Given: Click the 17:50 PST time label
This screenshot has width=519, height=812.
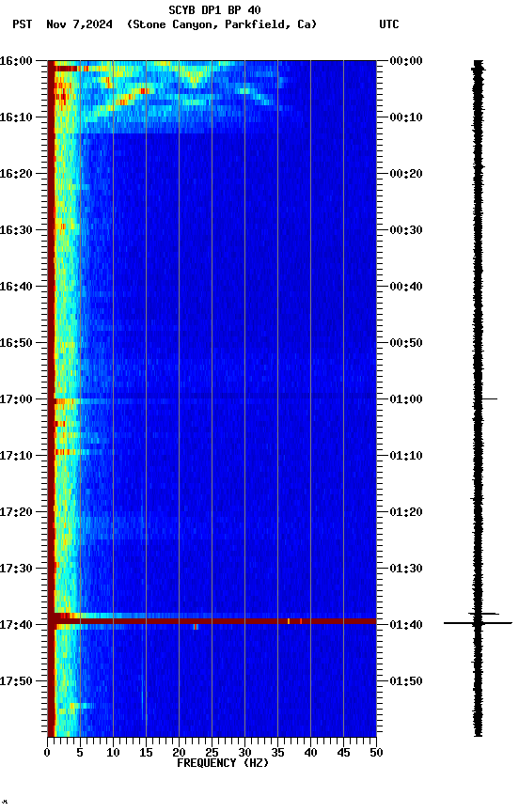Looking at the screenshot, I should pyautogui.click(x=16, y=681).
